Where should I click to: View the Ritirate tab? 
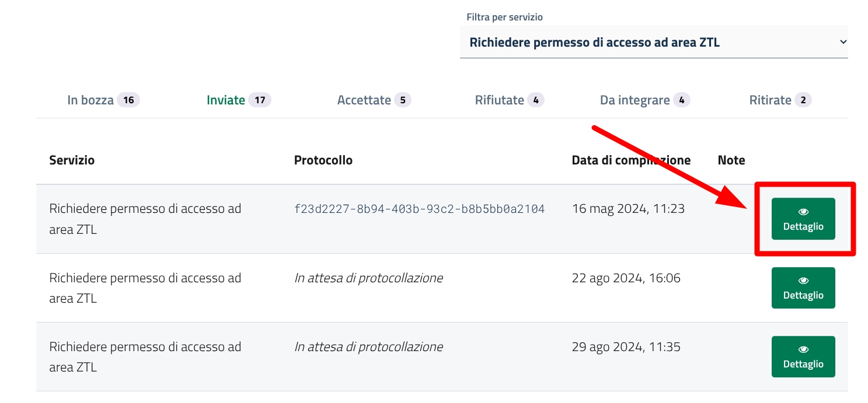pos(770,100)
